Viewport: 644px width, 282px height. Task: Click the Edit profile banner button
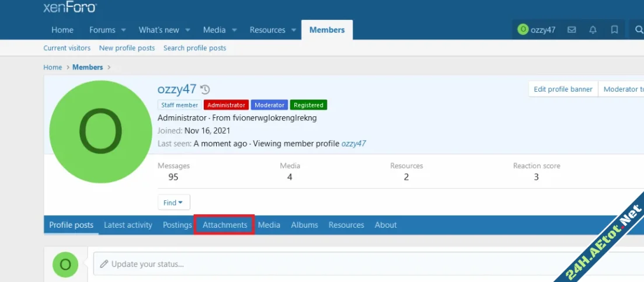(x=563, y=89)
